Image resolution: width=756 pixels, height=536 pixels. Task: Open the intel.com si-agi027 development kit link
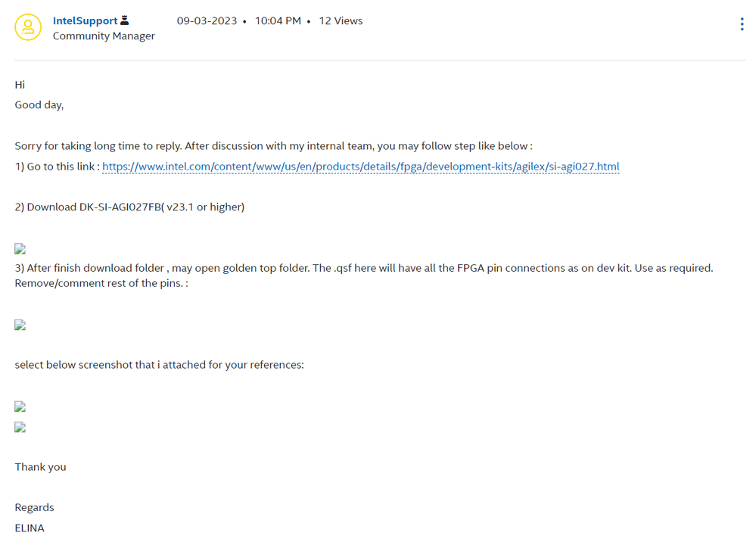coord(360,167)
